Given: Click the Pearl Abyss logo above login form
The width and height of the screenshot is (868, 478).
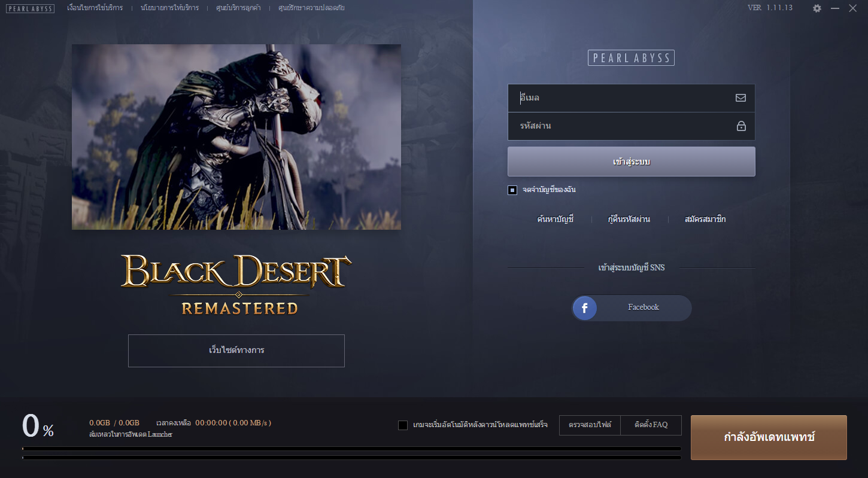Looking at the screenshot, I should (631, 58).
